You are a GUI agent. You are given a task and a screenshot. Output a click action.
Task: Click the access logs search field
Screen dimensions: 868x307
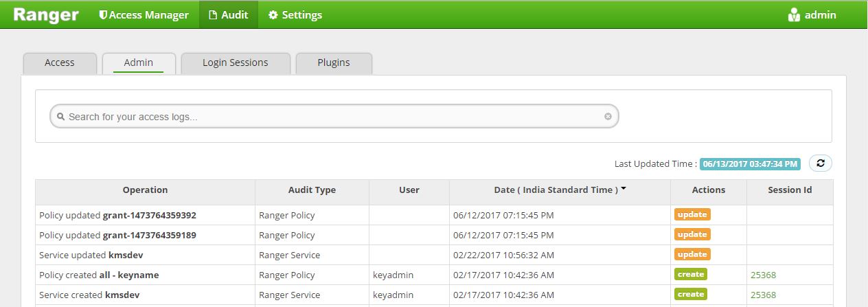coord(330,117)
